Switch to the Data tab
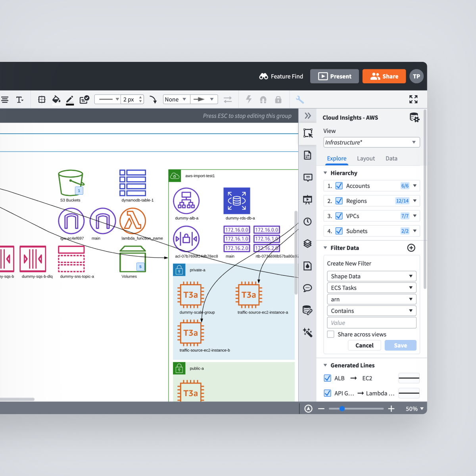 pos(391,158)
